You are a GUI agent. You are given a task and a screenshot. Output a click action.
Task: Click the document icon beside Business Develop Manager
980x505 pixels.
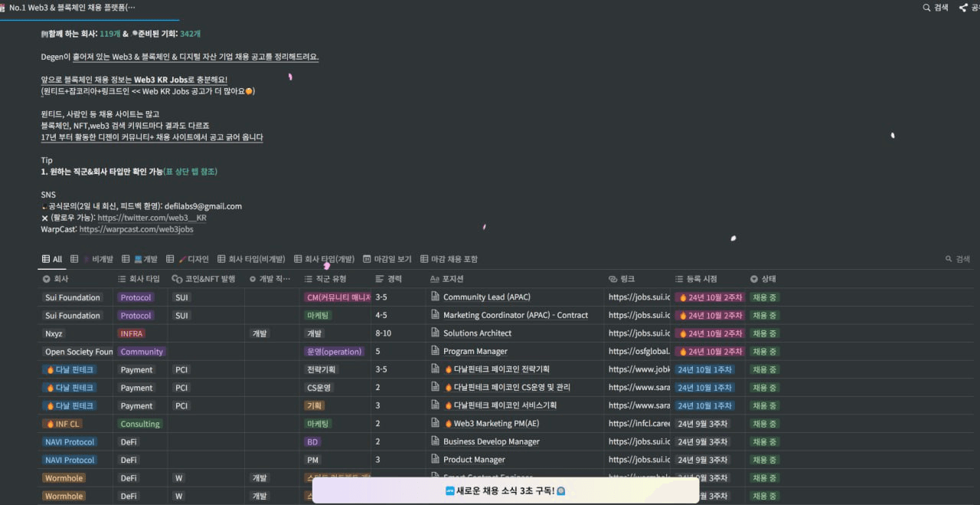[x=435, y=441]
